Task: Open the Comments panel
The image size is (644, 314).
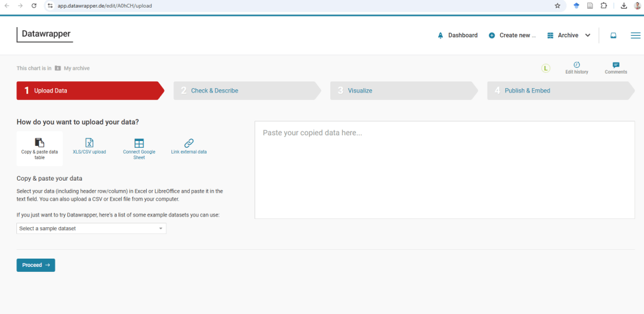Action: [616, 68]
